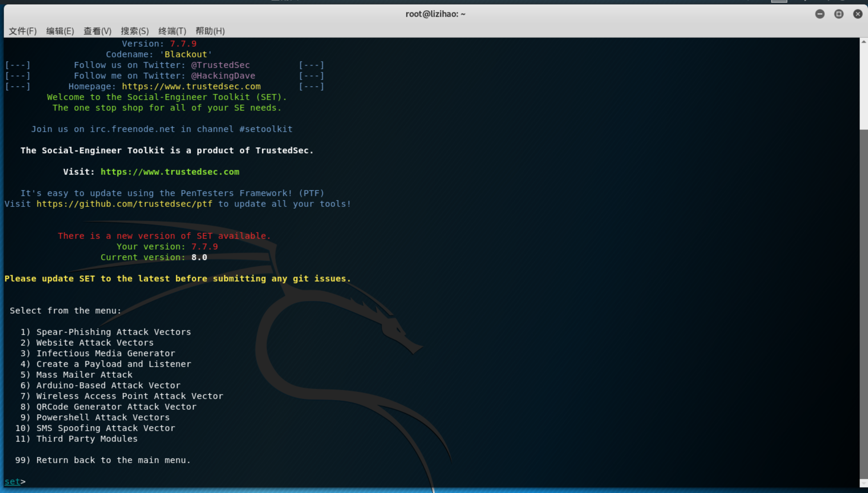Click 'Arduino-Based Attack Vector' line

coord(100,385)
